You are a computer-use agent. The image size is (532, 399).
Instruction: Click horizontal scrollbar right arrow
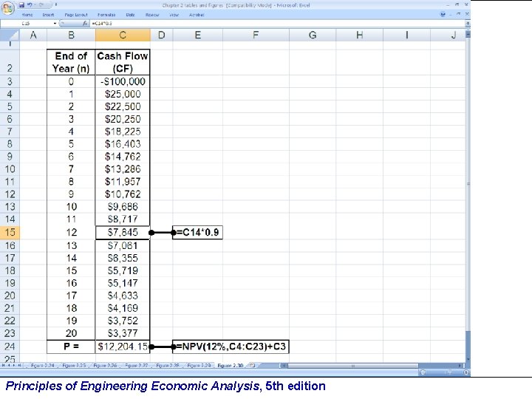click(x=460, y=366)
